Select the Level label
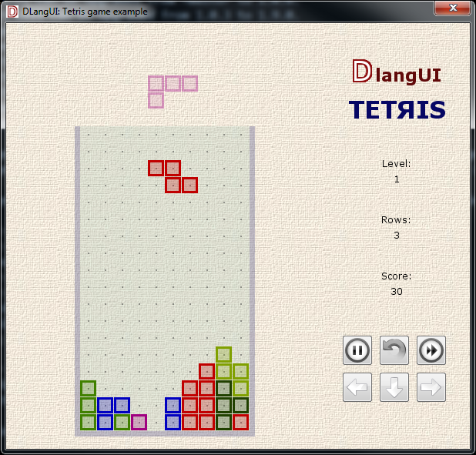 (396, 163)
